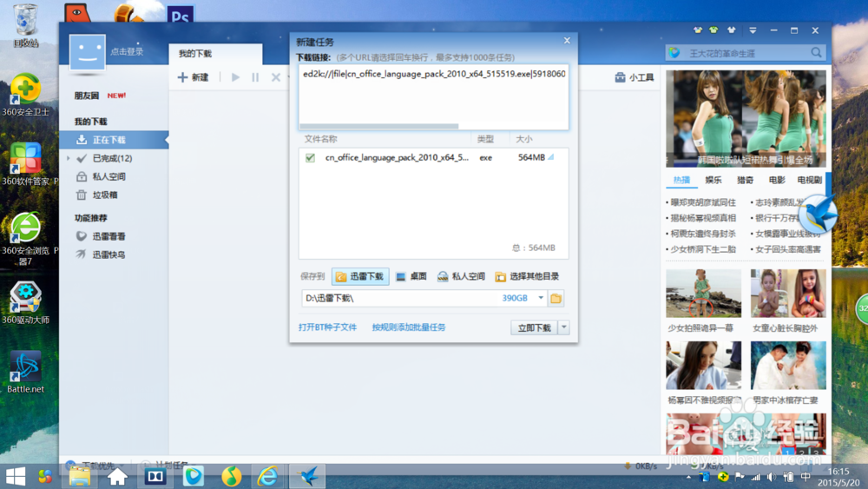Click 选择其他目录 option
The image size is (868, 489).
(527, 276)
